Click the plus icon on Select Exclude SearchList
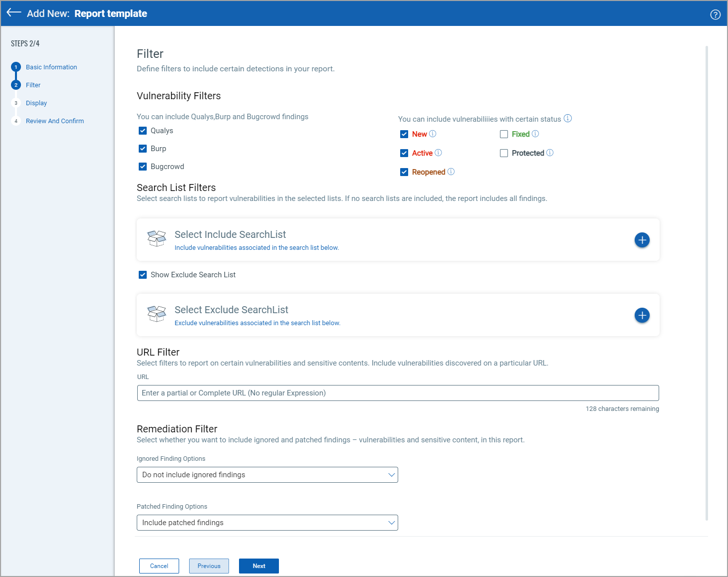This screenshot has width=728, height=577. 642,315
